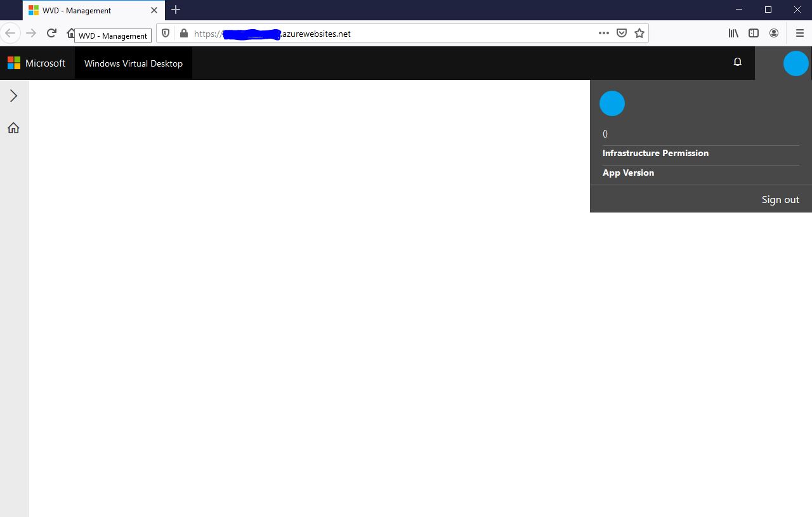The image size is (812, 517).
Task: Expand the left navigation sidebar arrow
Action: click(x=14, y=95)
